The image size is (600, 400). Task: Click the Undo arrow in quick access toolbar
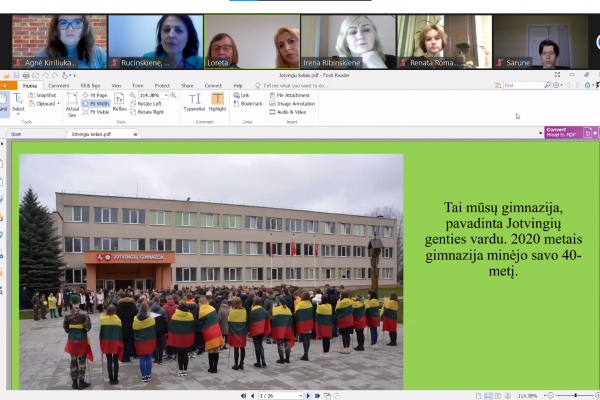click(46, 75)
